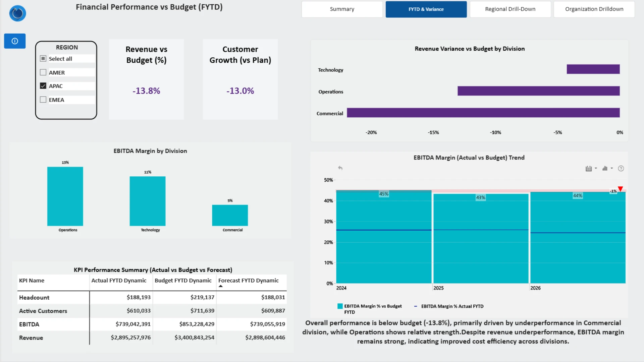Expand the calendar icon dropdown arrow
644x362 pixels.
click(x=596, y=169)
